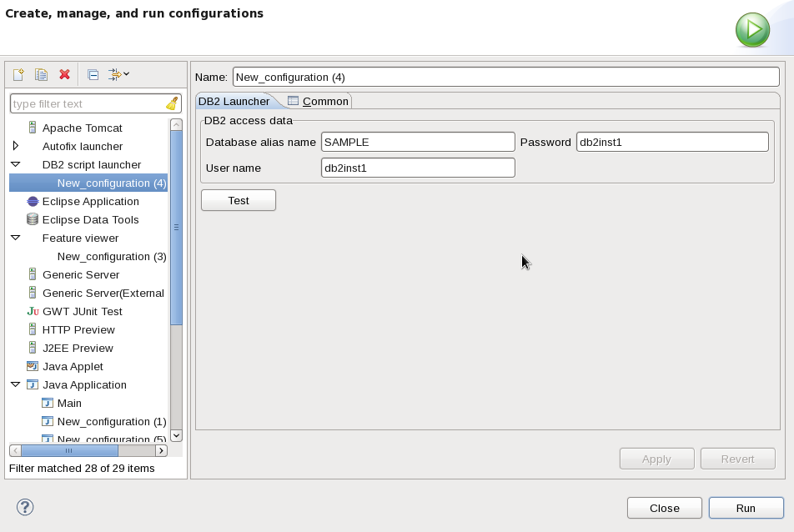The height and width of the screenshot is (532, 794).
Task: Collapse the DB2 script launcher node
Action: 15,164
